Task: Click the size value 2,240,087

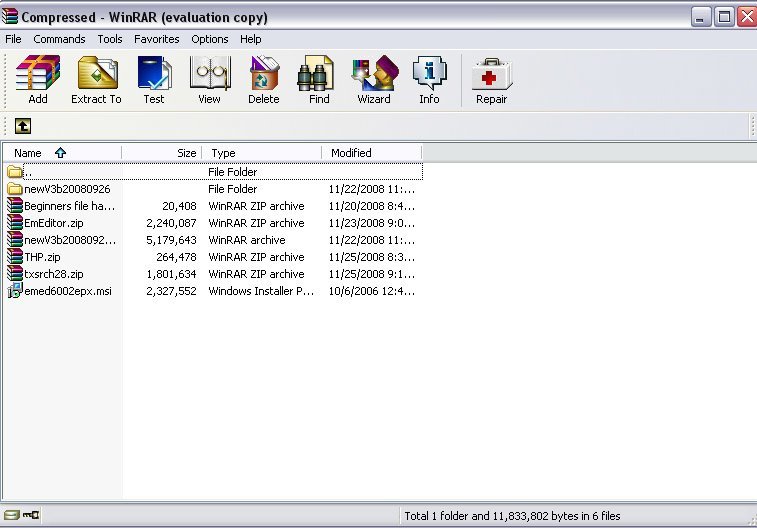Action: (171, 223)
